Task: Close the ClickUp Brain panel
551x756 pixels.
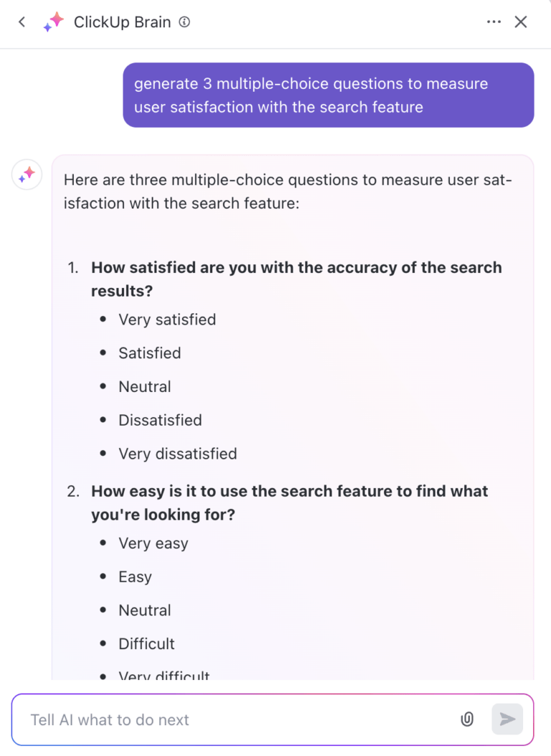Action: 521,22
